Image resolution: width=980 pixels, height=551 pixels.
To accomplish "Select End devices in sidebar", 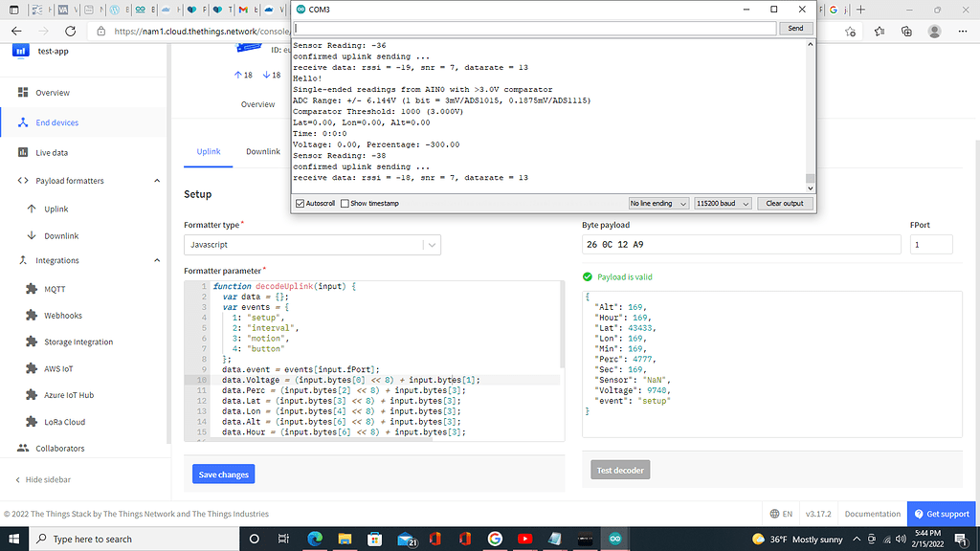I will 56,122.
